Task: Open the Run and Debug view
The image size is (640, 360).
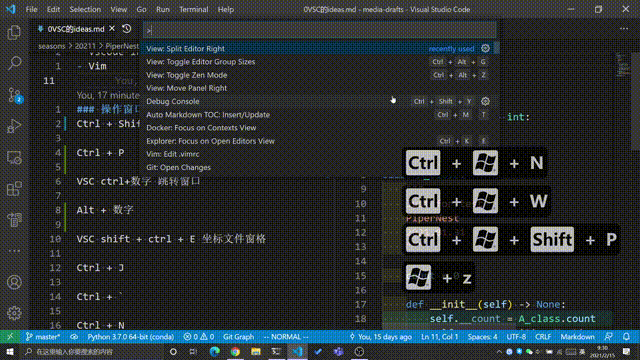Action: [x=14, y=126]
